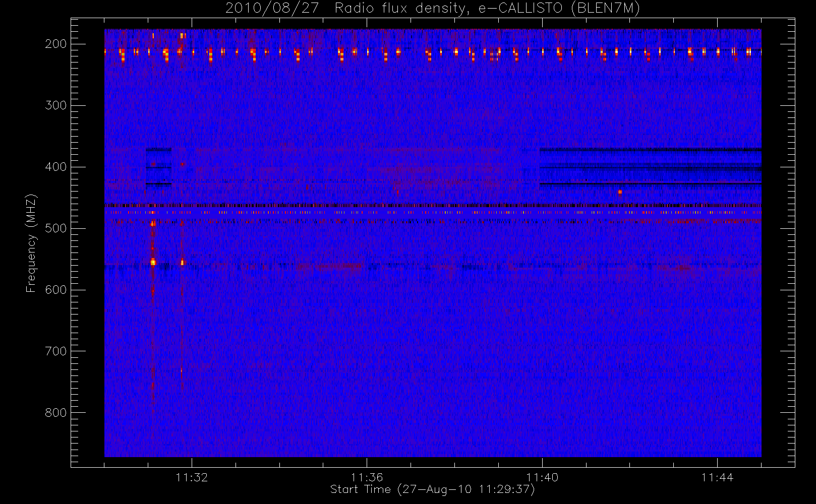The width and height of the screenshot is (816, 504).
Task: Click the 700 frequency tick label
Action: (x=56, y=351)
